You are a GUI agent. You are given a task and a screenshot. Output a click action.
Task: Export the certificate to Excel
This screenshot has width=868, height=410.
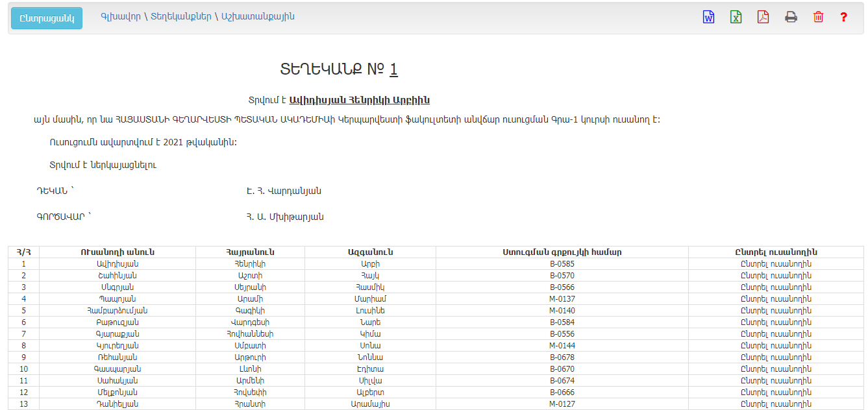click(736, 18)
